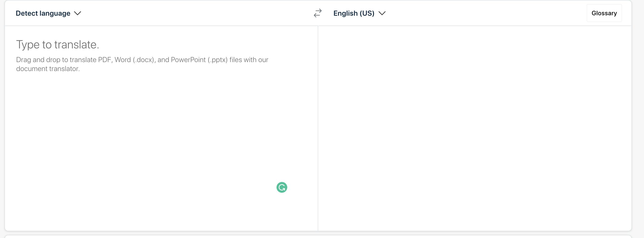Open the Glossary button

click(x=604, y=13)
